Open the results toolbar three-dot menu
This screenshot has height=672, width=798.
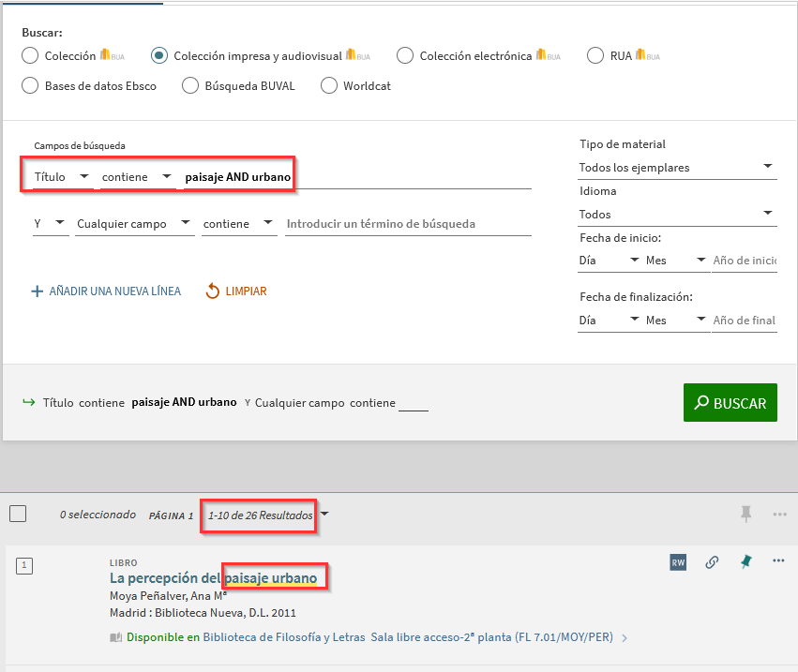[x=779, y=515]
